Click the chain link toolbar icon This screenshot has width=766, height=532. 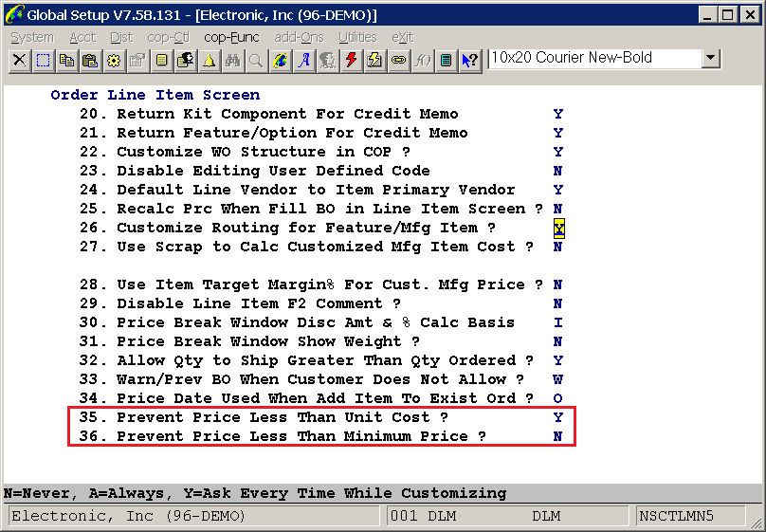(398, 61)
